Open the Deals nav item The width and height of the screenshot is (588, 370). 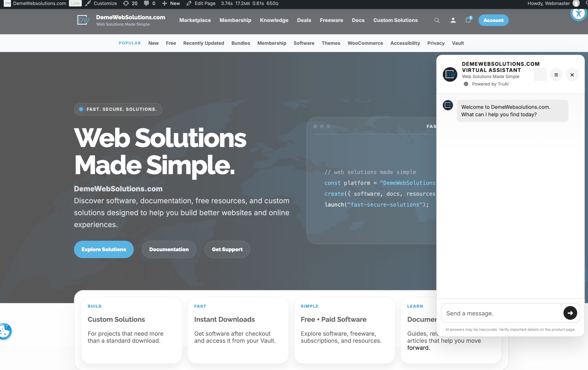[304, 20]
